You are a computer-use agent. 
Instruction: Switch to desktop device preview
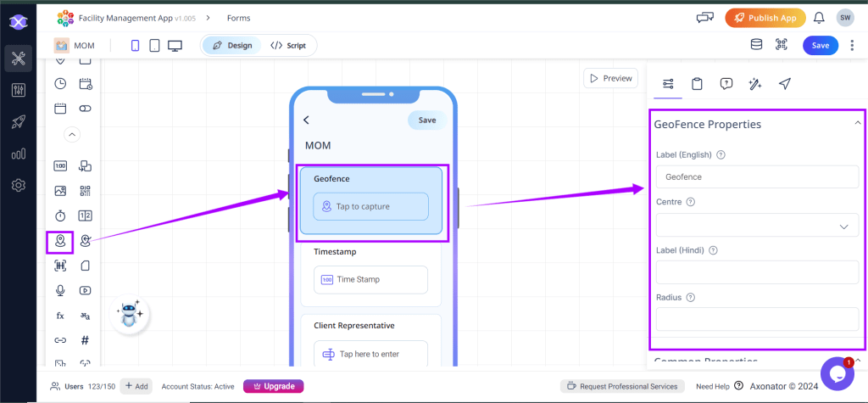click(175, 46)
